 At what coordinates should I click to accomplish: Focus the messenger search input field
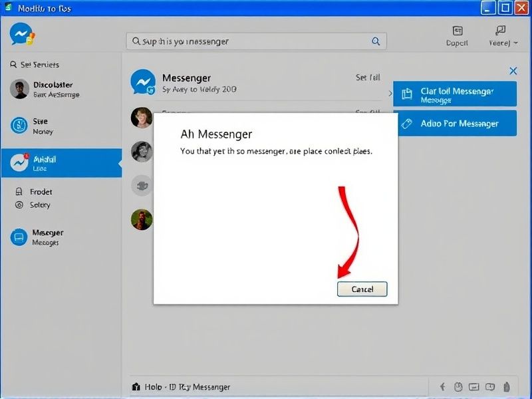click(256, 41)
